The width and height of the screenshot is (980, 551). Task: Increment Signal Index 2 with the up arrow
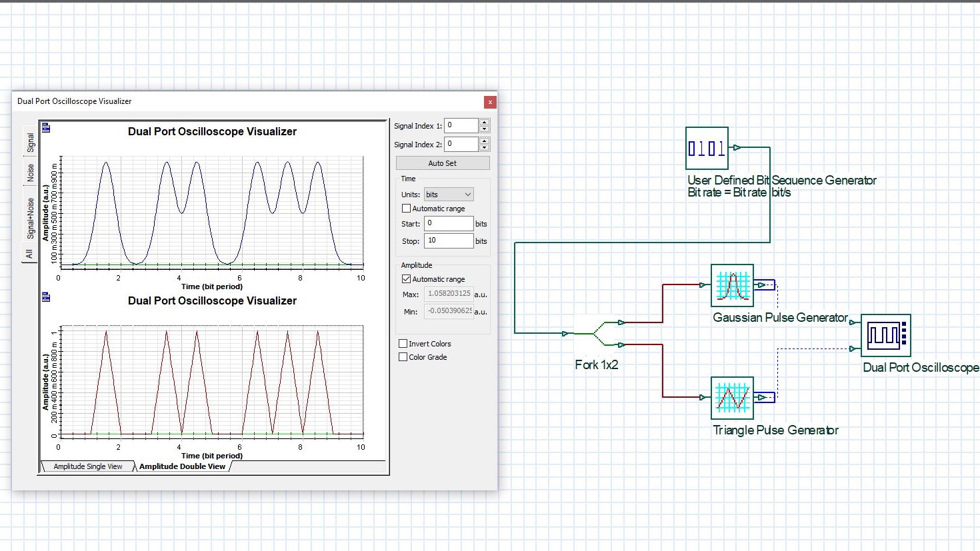(x=484, y=141)
